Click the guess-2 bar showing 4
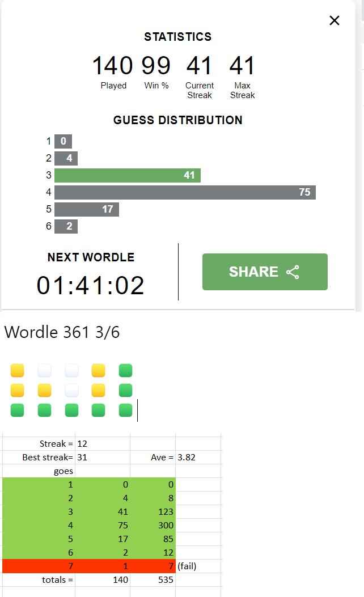 pos(66,158)
